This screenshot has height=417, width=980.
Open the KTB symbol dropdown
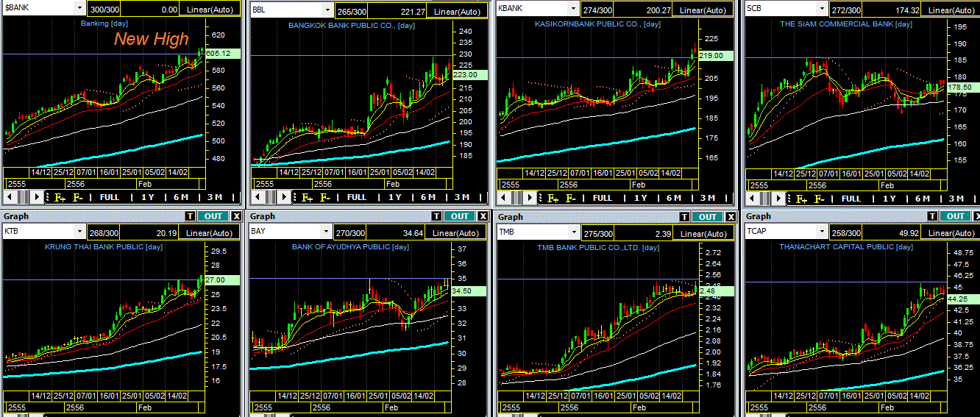point(79,231)
